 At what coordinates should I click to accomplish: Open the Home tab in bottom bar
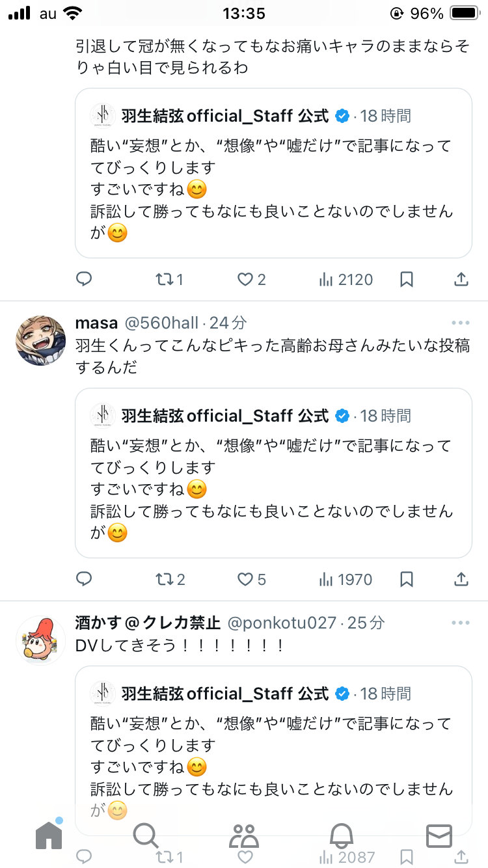(49, 834)
